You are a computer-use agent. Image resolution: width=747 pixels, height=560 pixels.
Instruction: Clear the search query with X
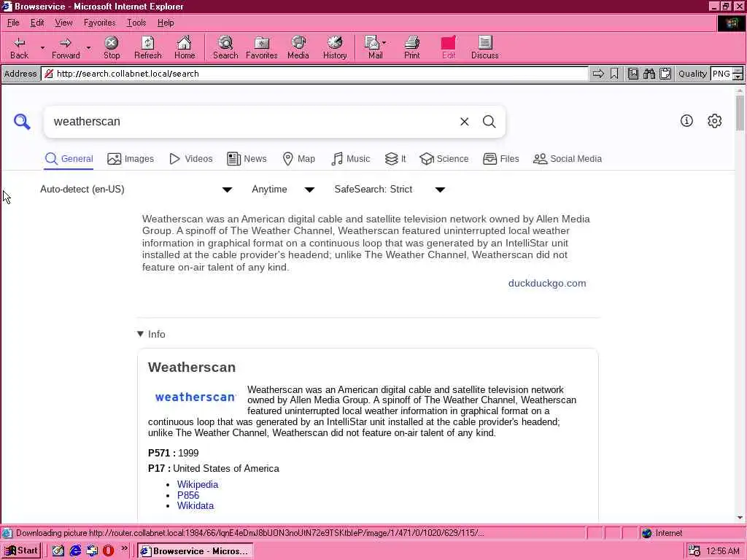(x=464, y=122)
